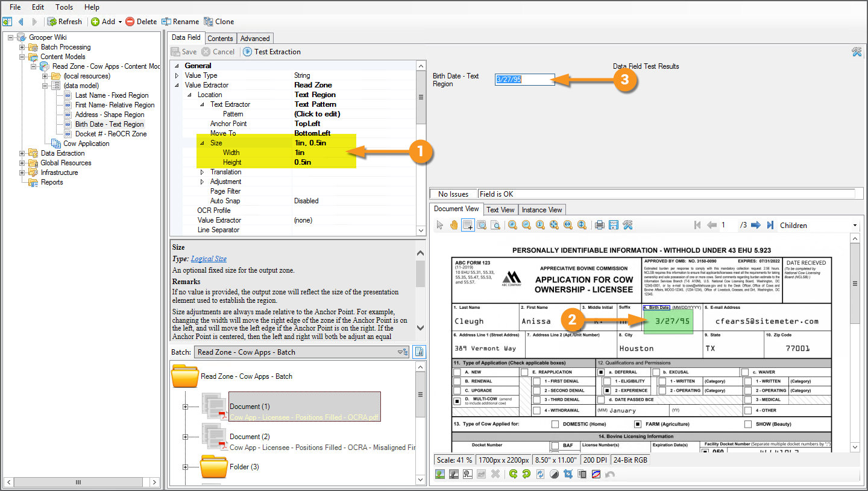Screen dimensions: 868x491
Task: Click the Clone toolbar icon
Action: pos(219,22)
